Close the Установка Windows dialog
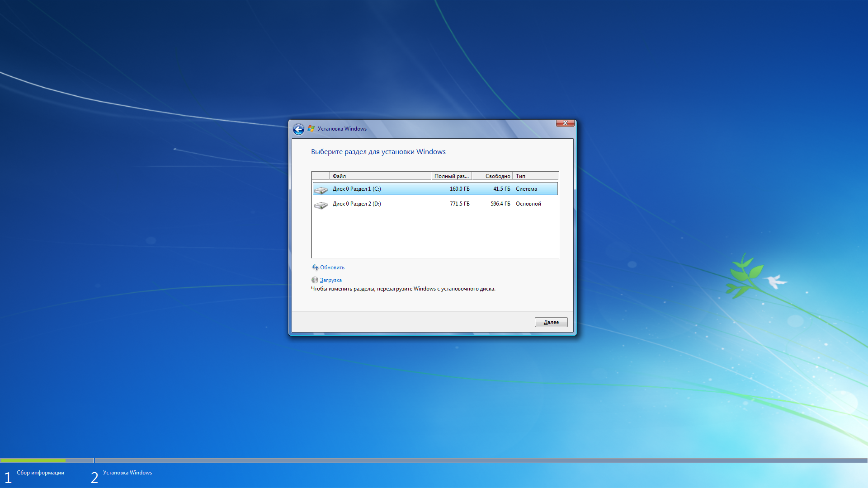 pos(565,123)
